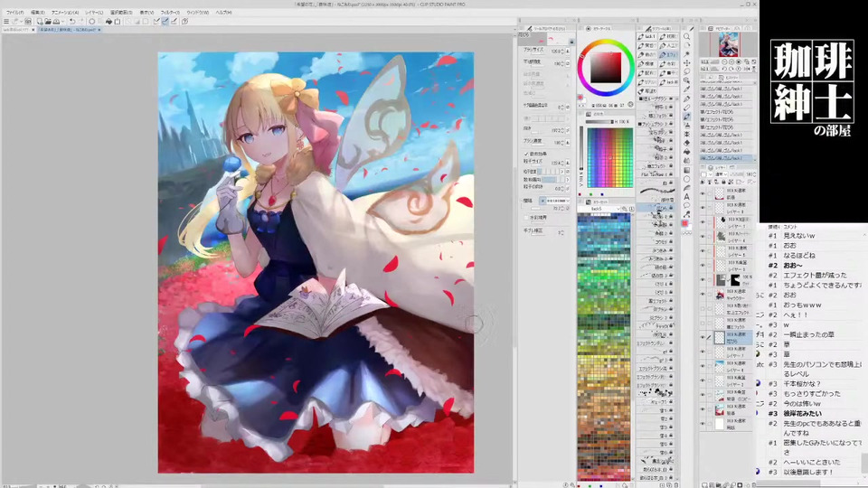Click the red main color swatch in tool palette
This screenshot has height=488, width=868.
click(x=684, y=223)
